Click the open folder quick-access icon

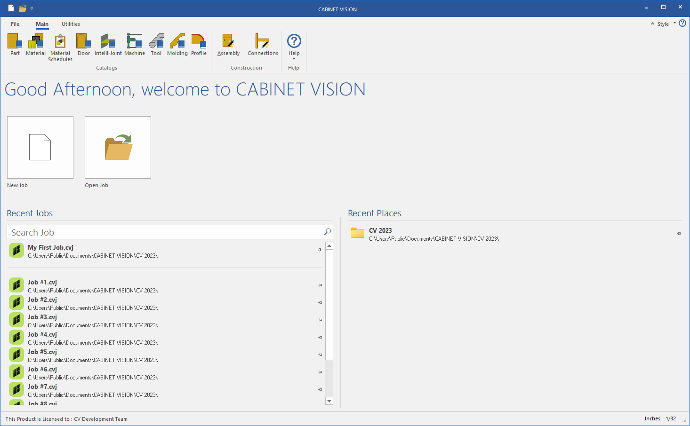pyautogui.click(x=22, y=8)
